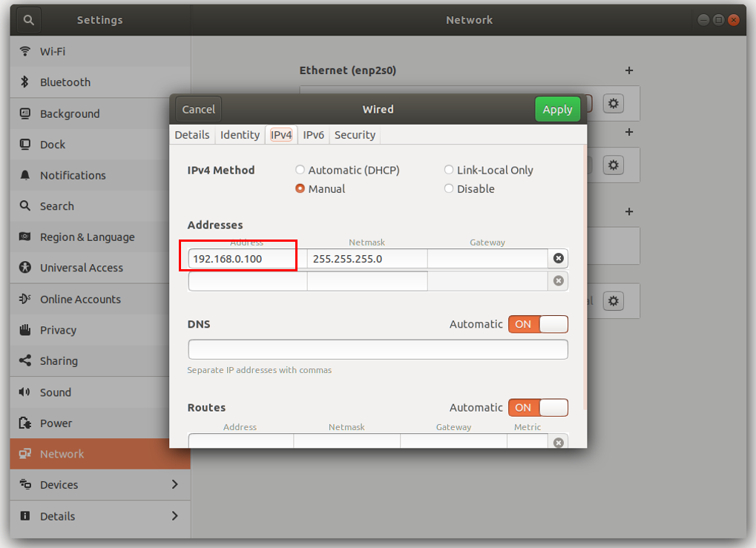Click the Routes address field
Viewport: 756px width, 548px height.
tap(241, 441)
